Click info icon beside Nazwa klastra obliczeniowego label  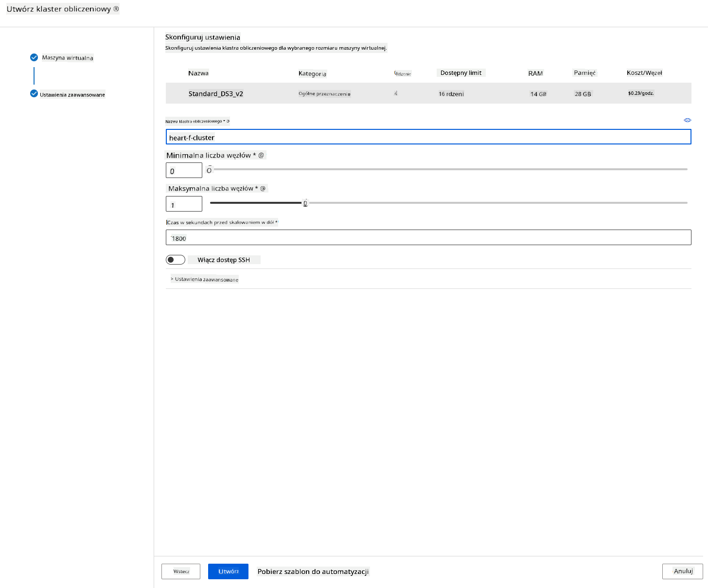(x=228, y=121)
